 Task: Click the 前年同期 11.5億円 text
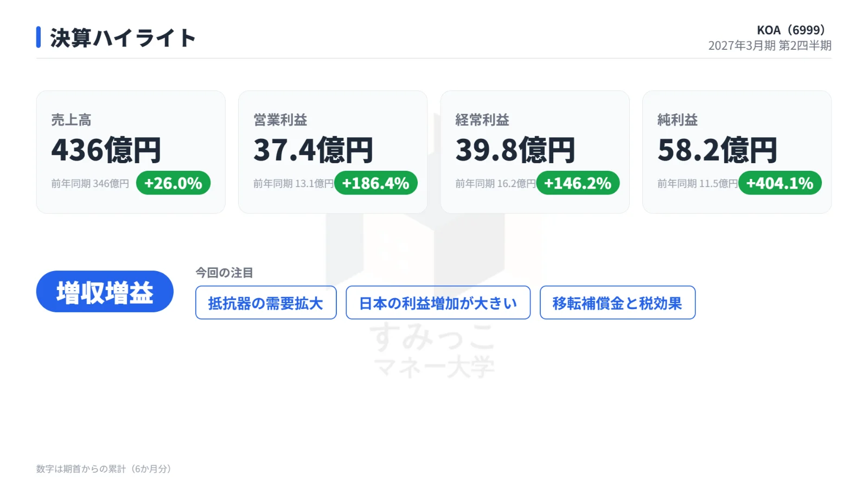click(698, 184)
